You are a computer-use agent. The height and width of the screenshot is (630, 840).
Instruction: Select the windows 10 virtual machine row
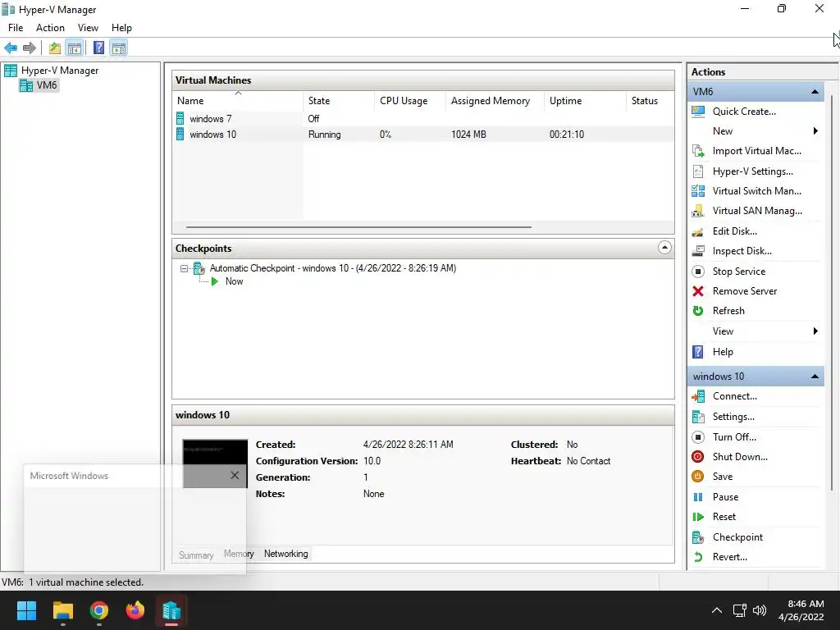tap(423, 135)
